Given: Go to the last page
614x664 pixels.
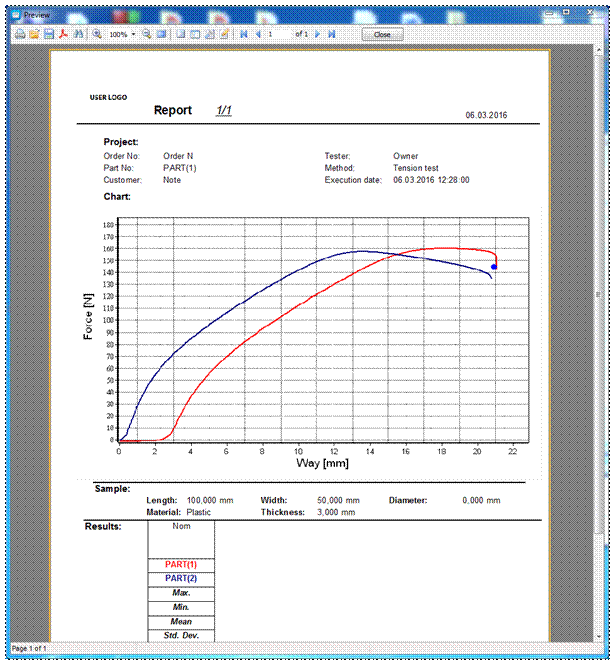Looking at the screenshot, I should [x=332, y=34].
